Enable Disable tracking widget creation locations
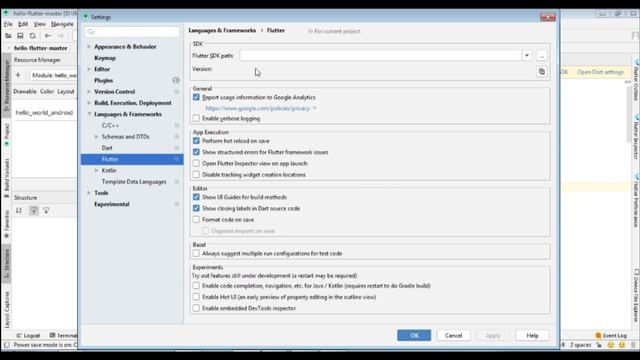Screen dimensions: 640x360 (x=196, y=174)
